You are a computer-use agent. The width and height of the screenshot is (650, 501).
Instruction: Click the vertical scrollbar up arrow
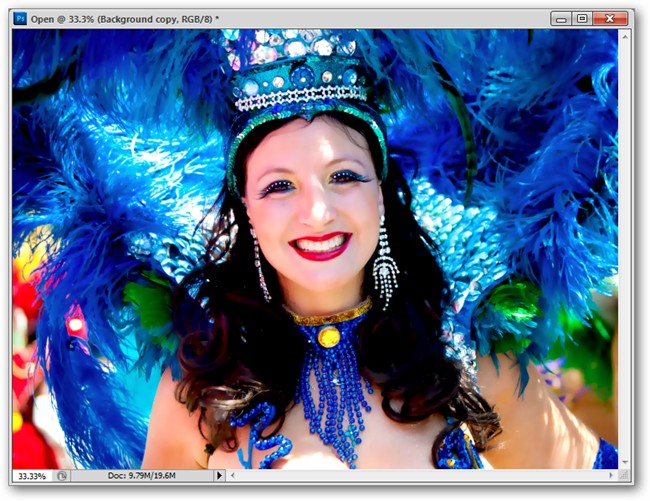click(625, 37)
